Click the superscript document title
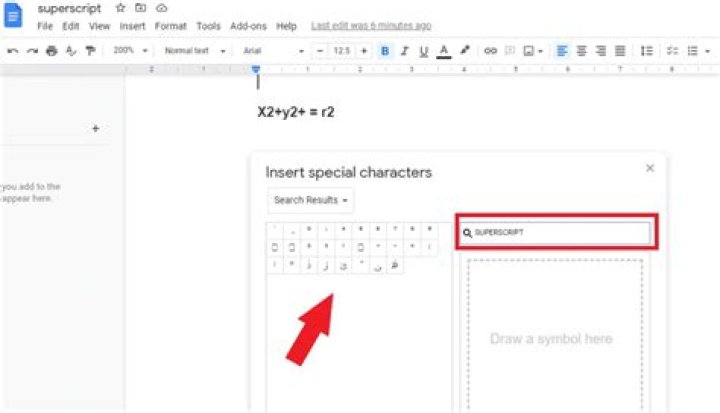The width and height of the screenshot is (720, 413). (69, 8)
